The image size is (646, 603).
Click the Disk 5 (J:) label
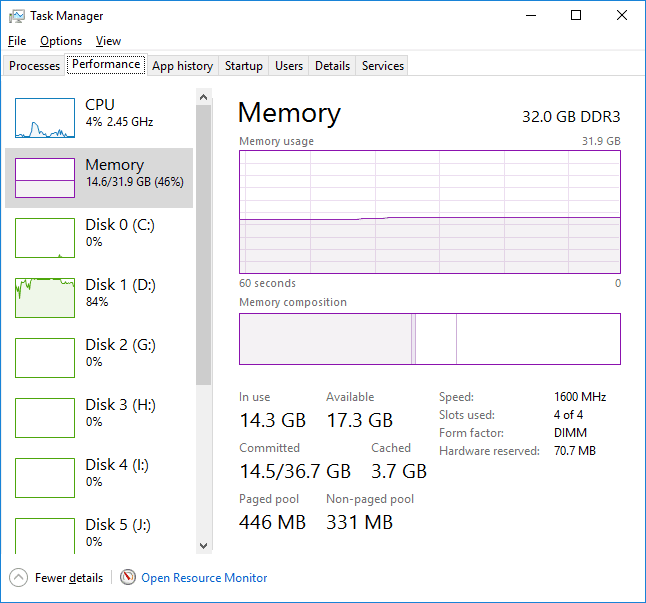coord(118,525)
